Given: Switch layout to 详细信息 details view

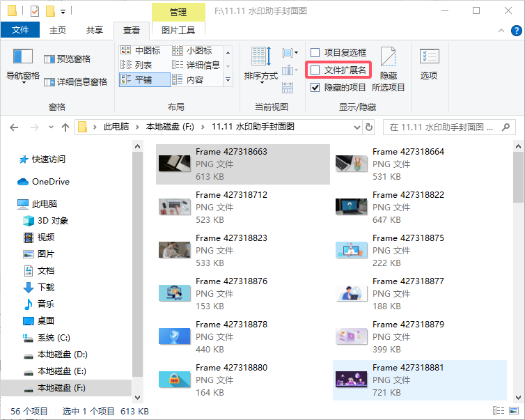Looking at the screenshot, I should click(196, 65).
